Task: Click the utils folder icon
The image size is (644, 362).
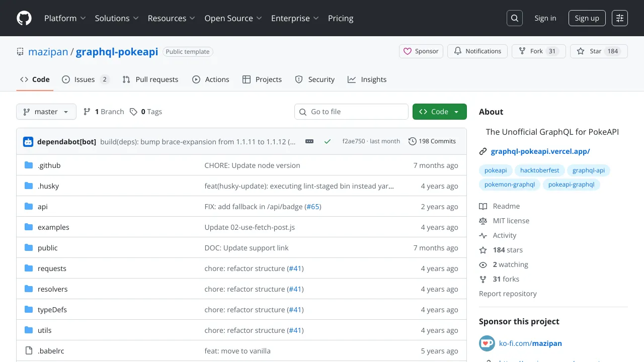Action: (29, 330)
